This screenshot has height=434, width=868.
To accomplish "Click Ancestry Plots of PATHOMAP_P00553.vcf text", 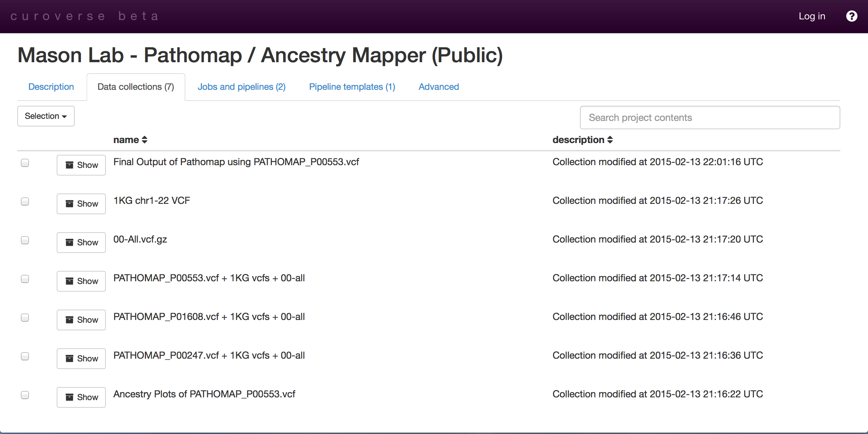I will 204,394.
